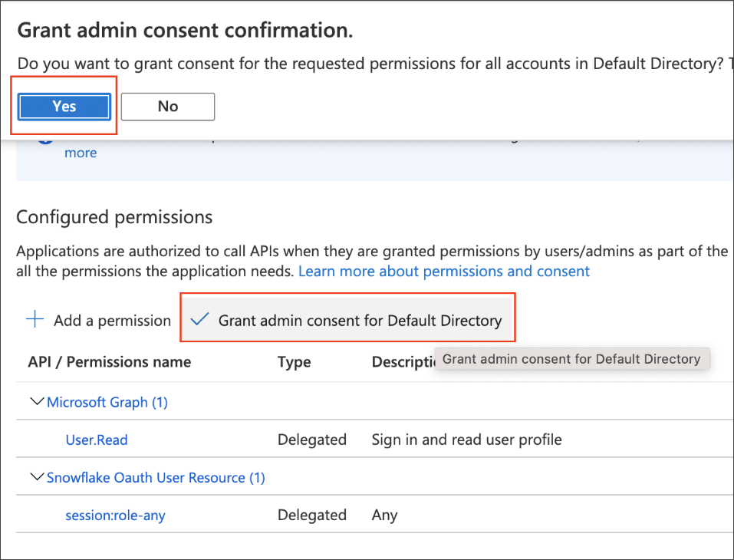
Task: Click the checkmark icon before grant admin consent
Action: (x=199, y=319)
